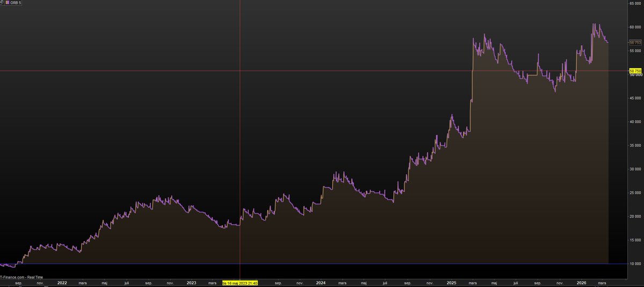Image resolution: width=644 pixels, height=287 pixels.
Task: Click the 2022 year label on time axis
Action: [62, 283]
